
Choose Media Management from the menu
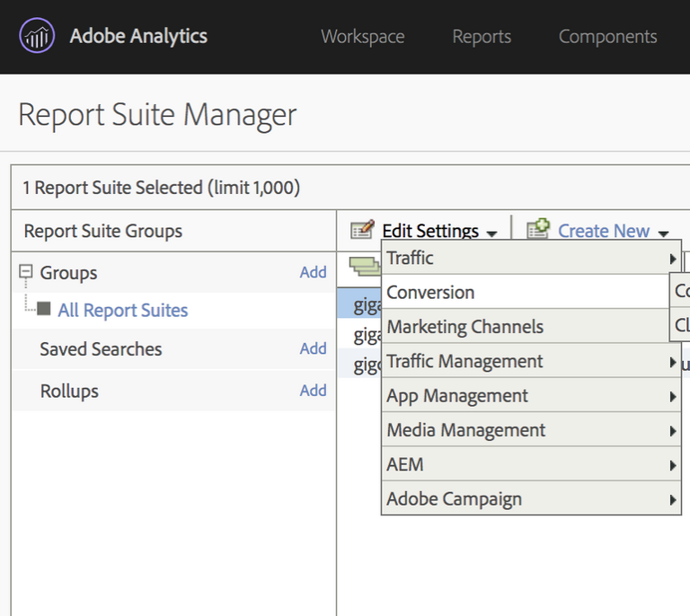pos(531,430)
